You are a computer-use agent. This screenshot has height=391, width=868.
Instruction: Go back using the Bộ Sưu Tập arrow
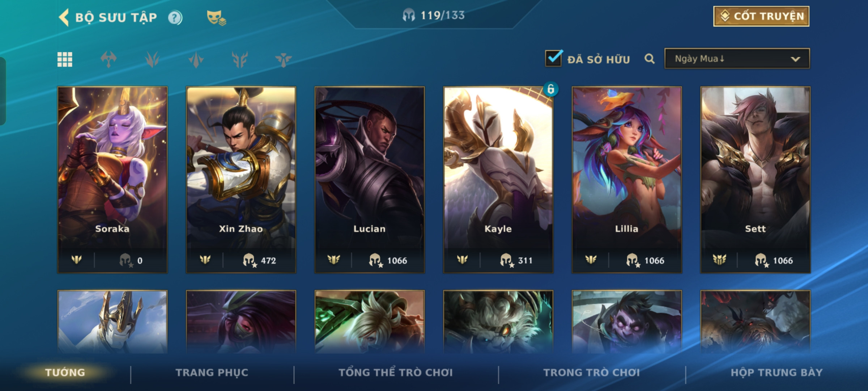(64, 17)
